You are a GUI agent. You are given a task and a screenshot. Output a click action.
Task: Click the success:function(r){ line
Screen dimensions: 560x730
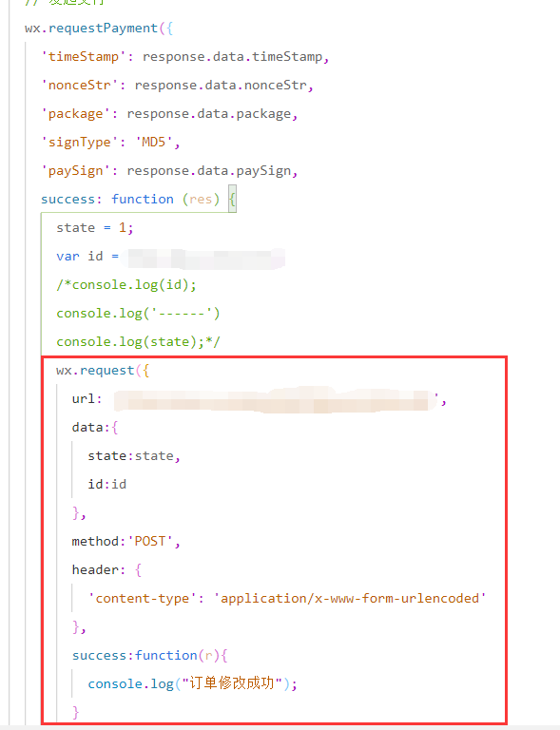click(149, 656)
